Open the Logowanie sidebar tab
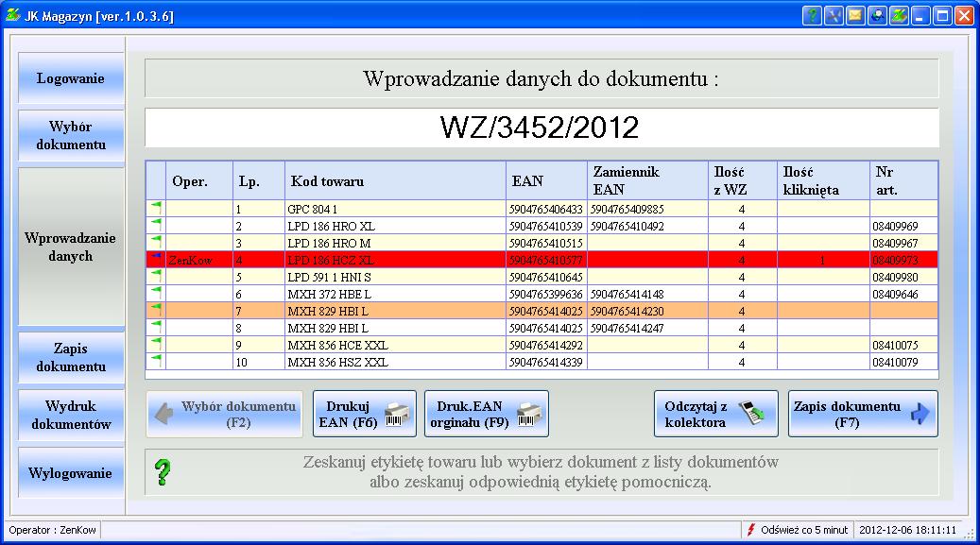 pos(71,78)
